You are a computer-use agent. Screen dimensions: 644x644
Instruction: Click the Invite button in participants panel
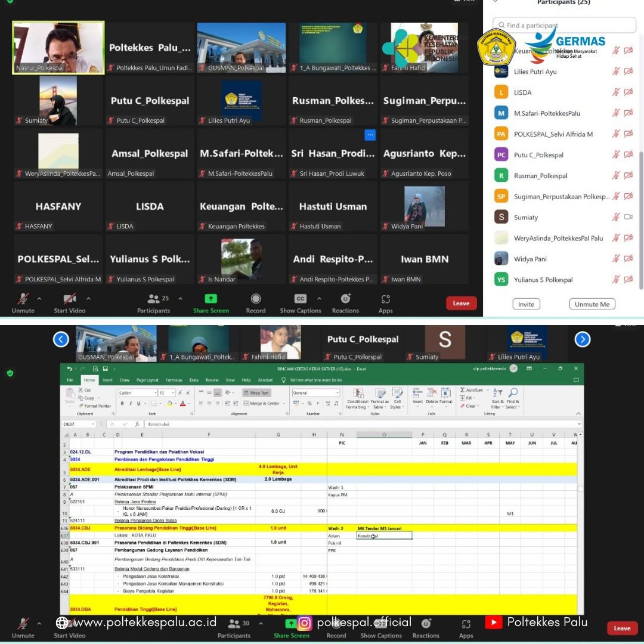526,304
